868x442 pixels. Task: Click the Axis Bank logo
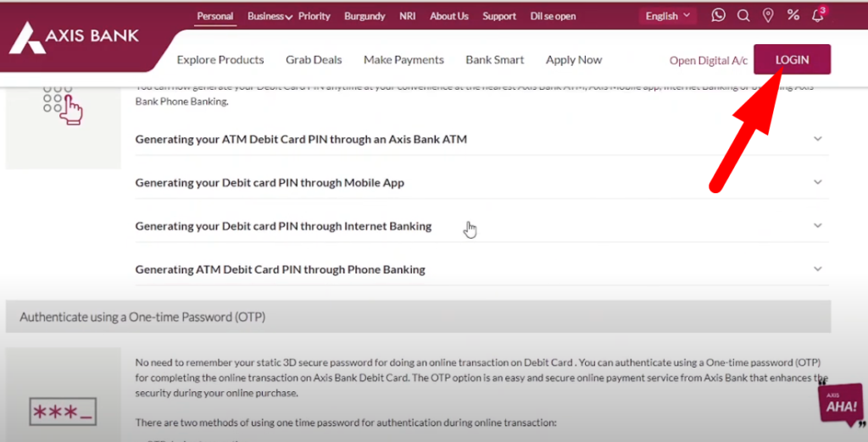[x=75, y=37]
